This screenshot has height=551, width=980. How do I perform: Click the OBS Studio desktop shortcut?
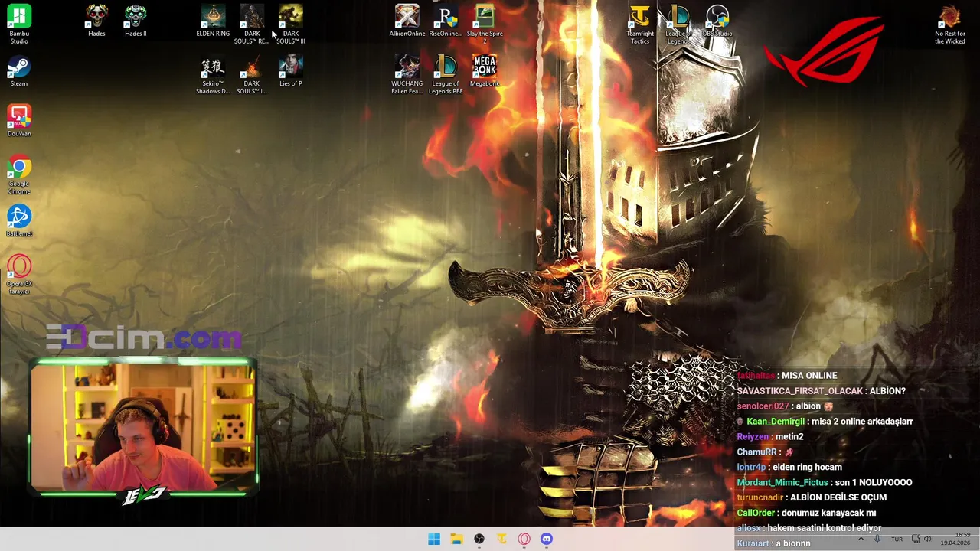pyautogui.click(x=717, y=21)
